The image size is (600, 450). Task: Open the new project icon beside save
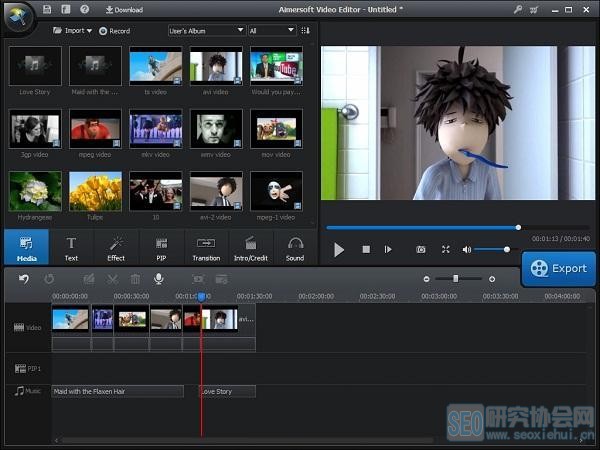click(x=66, y=9)
